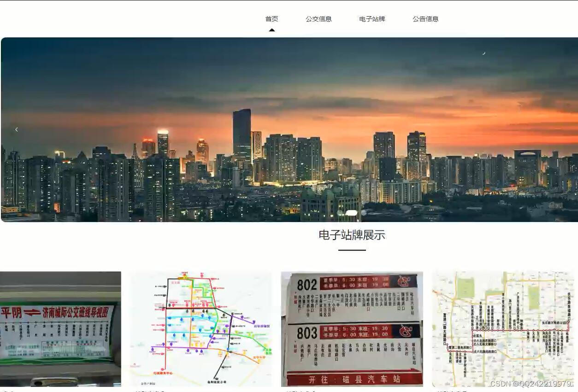The height and width of the screenshot is (392, 578).
Task: Click the crescent moon mark on the banner
Action: 483,53
